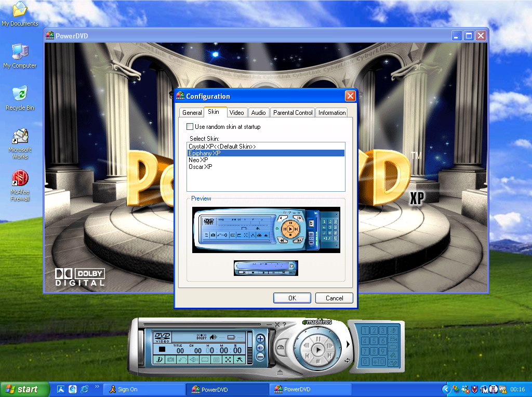532x397 pixels.
Task: Click the Eject icon below the controller
Action: click(280, 372)
